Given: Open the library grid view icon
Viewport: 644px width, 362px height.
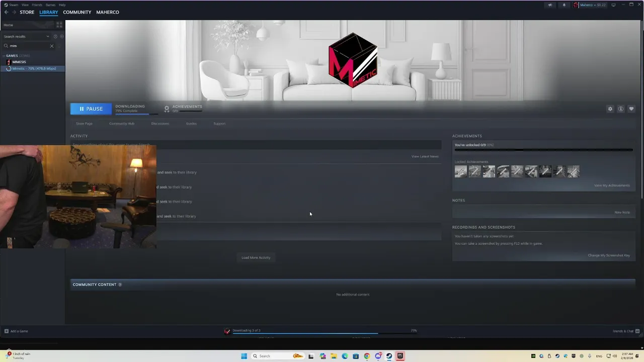Looking at the screenshot, I should [59, 25].
